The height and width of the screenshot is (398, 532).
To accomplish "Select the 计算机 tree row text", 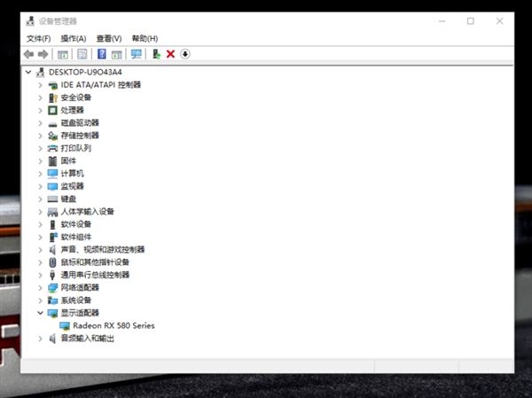I will (73, 174).
